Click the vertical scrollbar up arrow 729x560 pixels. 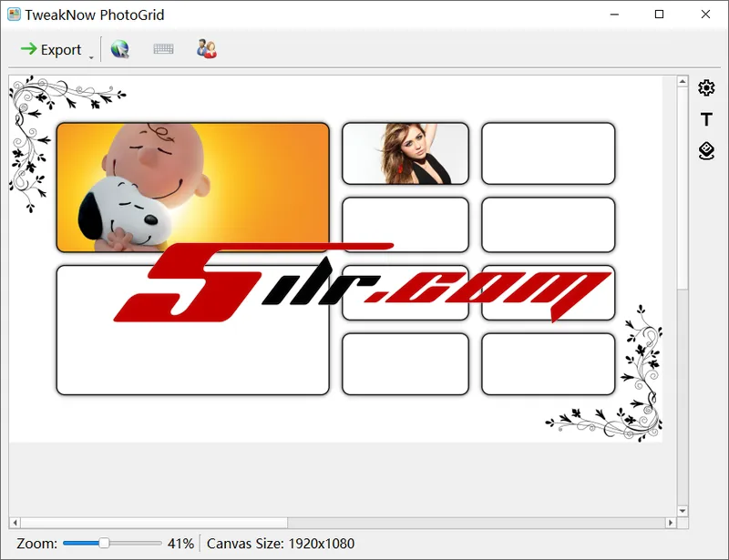click(x=682, y=81)
